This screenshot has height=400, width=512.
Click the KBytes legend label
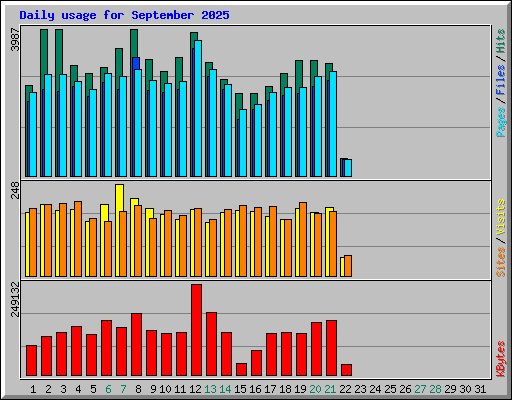501,359
